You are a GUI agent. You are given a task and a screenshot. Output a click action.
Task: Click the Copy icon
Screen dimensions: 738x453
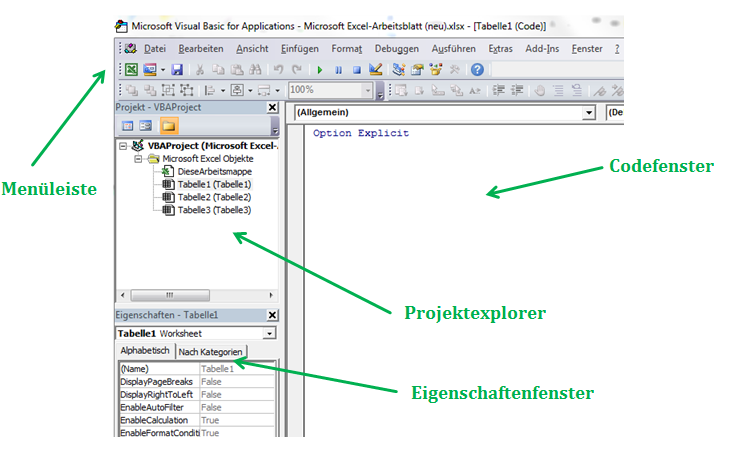[218, 70]
